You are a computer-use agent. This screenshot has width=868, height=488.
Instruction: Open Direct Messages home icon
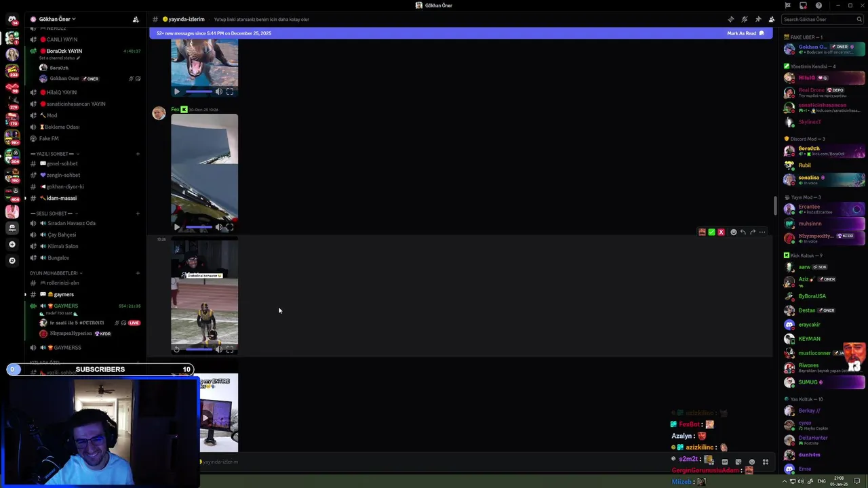[12, 20]
